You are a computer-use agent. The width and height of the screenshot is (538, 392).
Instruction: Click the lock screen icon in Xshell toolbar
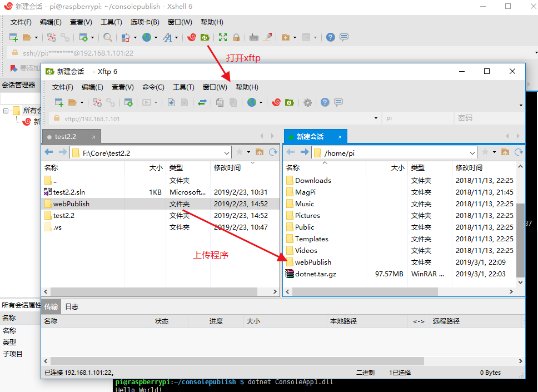236,37
